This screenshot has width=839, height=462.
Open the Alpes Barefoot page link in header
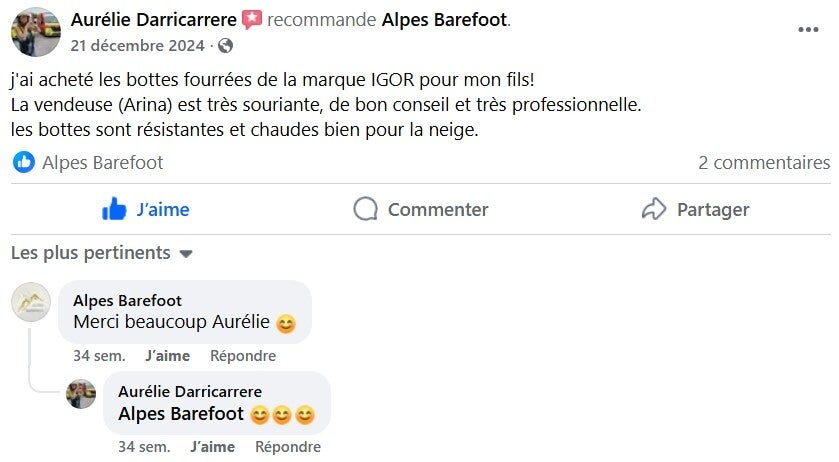pyautogui.click(x=445, y=20)
